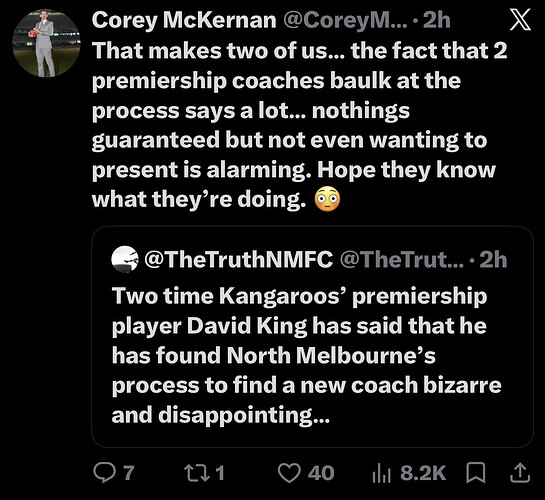Screen dimensions: 545x500
Task: Click the flushed face emoji
Action: coord(327,199)
